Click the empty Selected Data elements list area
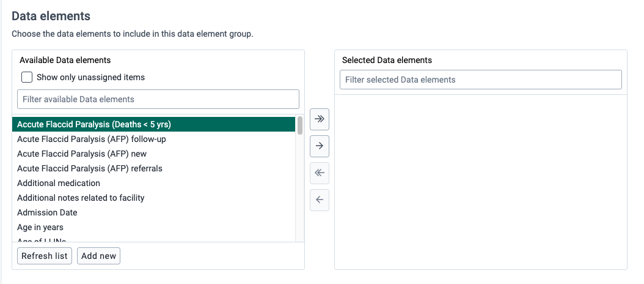Image resolution: width=644 pixels, height=284 pixels. pos(480,182)
